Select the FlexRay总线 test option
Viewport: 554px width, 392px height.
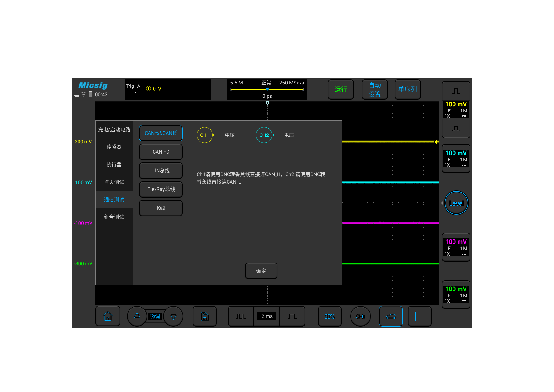(x=161, y=189)
